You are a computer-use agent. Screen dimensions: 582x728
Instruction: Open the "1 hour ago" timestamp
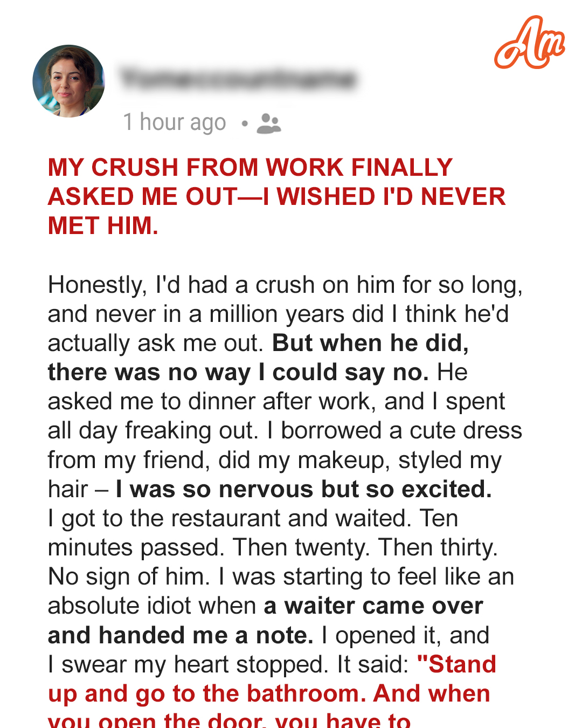(x=175, y=122)
